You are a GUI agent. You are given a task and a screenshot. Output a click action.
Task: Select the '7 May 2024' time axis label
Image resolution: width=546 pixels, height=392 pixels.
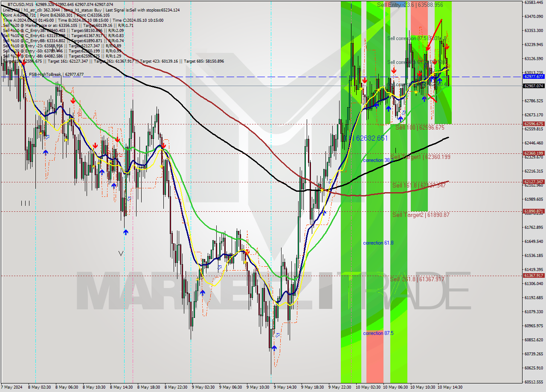[11, 387]
